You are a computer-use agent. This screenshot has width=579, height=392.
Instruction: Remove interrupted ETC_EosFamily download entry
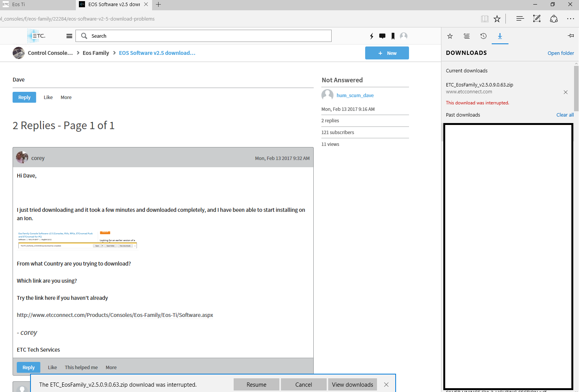(x=566, y=92)
